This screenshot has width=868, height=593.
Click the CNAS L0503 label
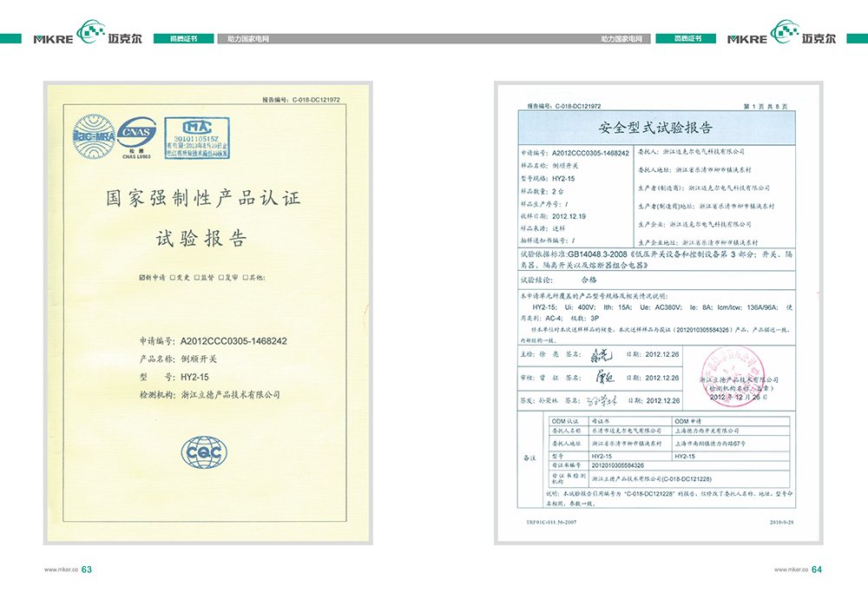click(x=136, y=156)
